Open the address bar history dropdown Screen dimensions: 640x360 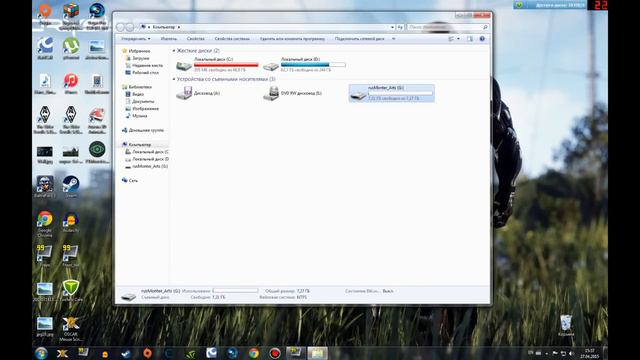coord(392,27)
